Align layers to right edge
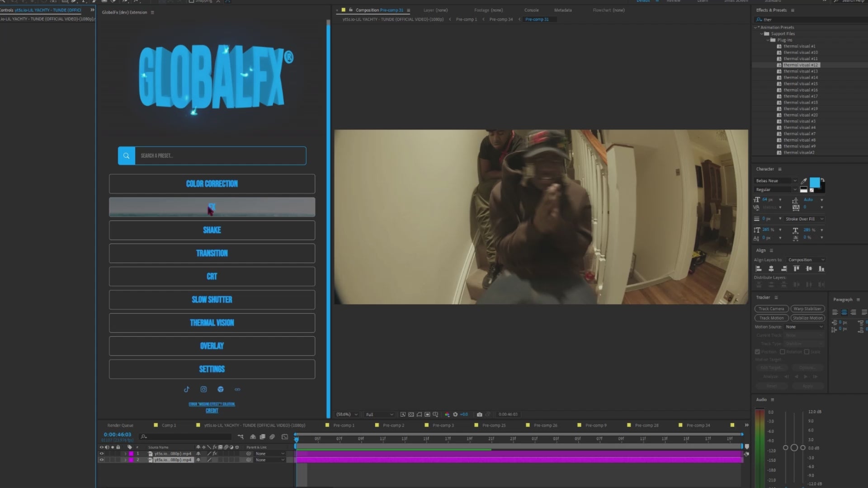Image resolution: width=868 pixels, height=488 pixels. pos(783,268)
